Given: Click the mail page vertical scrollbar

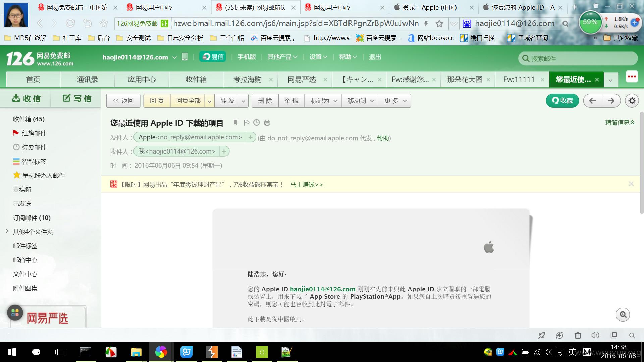Looking at the screenshot, I should (x=641, y=163).
